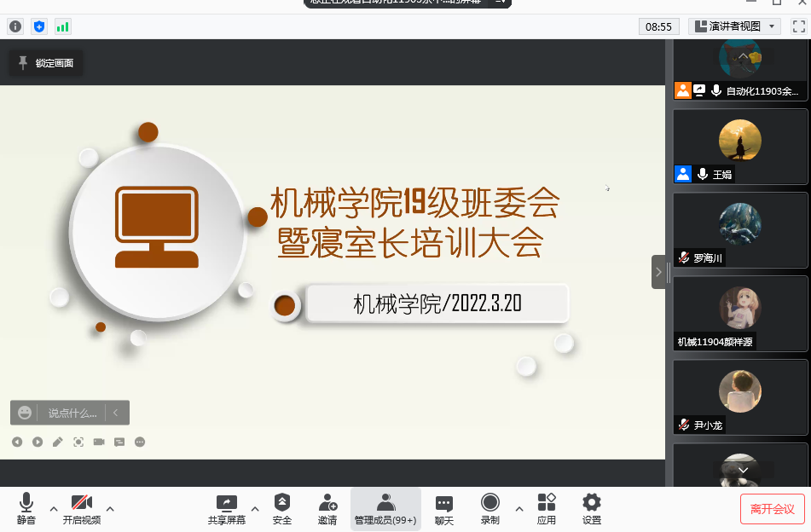Viewport: 811px width, 532px height.
Task: Open 设置 settings gear
Action: point(591,509)
